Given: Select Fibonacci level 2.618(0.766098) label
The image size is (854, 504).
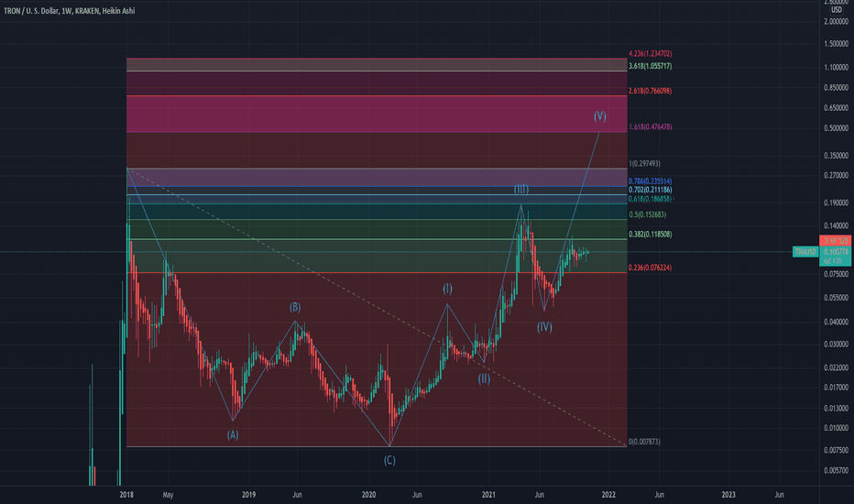Looking at the screenshot, I should [x=651, y=91].
